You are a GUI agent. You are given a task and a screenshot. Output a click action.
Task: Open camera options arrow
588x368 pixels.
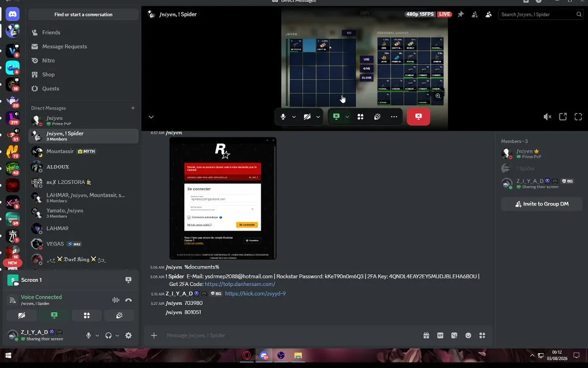tap(318, 117)
